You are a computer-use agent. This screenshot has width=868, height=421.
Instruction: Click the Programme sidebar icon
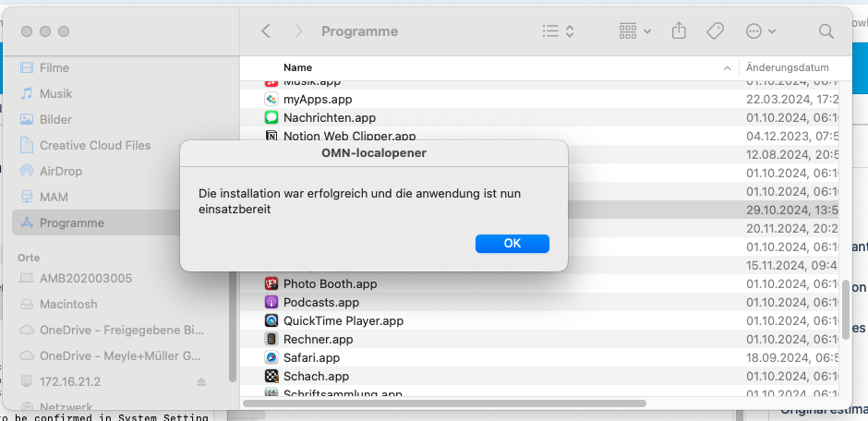click(27, 223)
